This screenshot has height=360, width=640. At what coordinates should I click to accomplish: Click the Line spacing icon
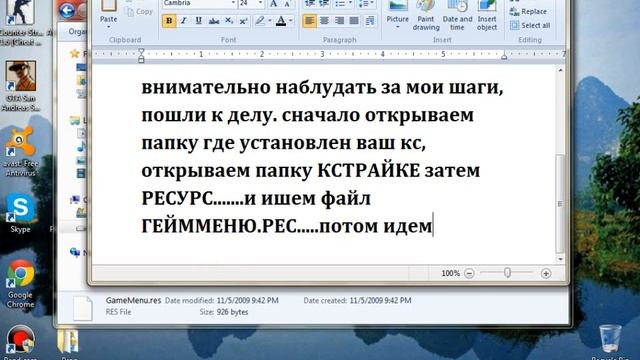click(362, 4)
